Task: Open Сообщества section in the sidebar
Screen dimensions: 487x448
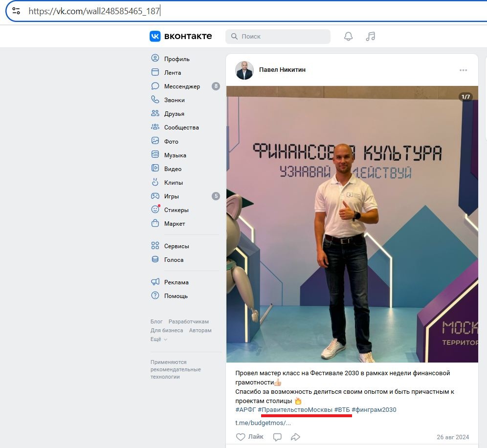Action: point(181,128)
